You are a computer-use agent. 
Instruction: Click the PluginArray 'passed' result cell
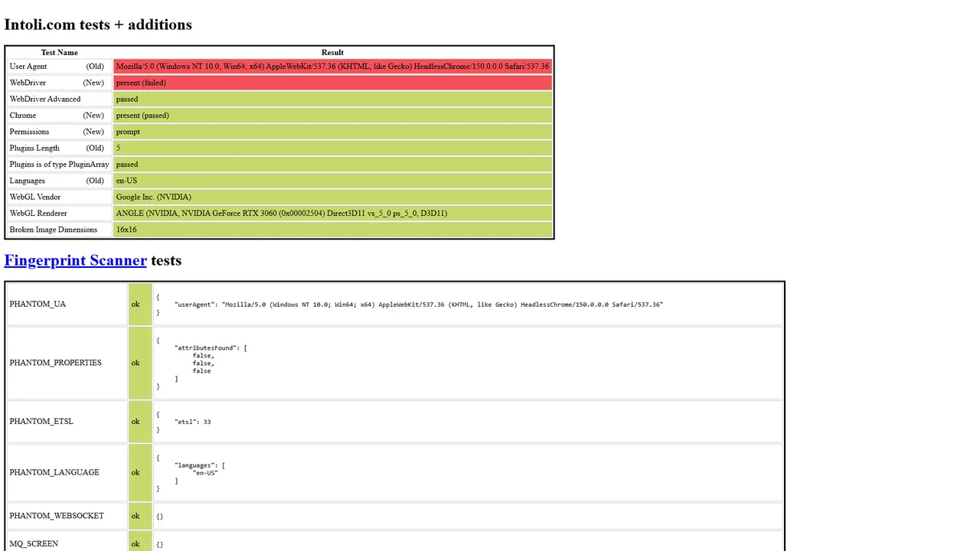click(x=332, y=165)
